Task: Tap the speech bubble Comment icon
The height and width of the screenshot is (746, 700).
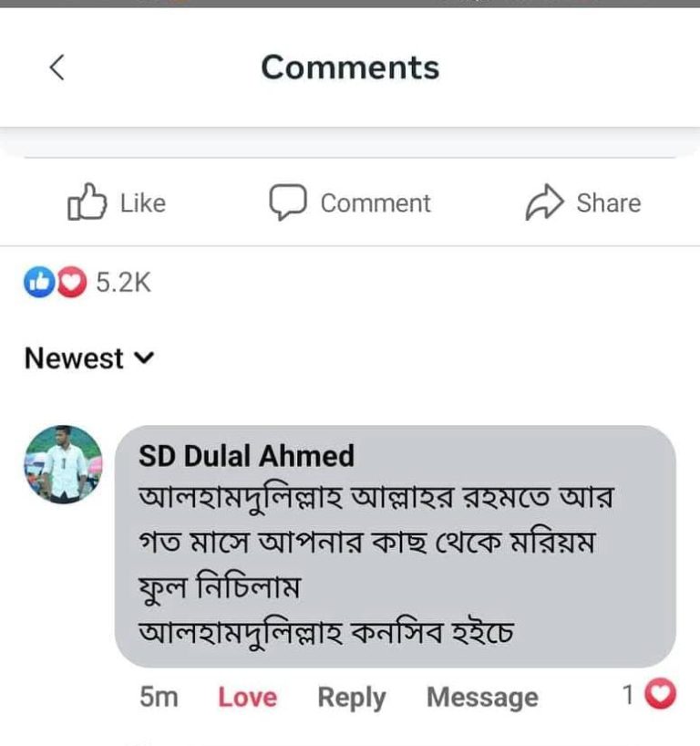Action: [x=287, y=202]
